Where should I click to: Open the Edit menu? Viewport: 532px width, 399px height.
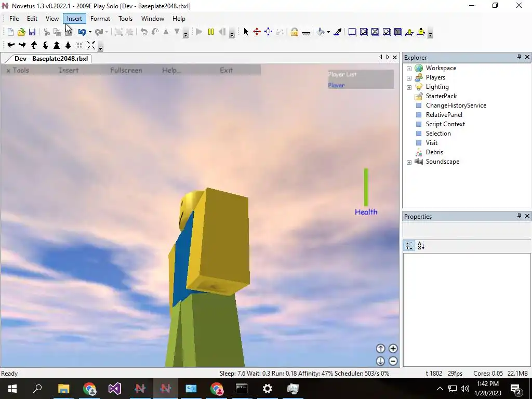pos(32,19)
